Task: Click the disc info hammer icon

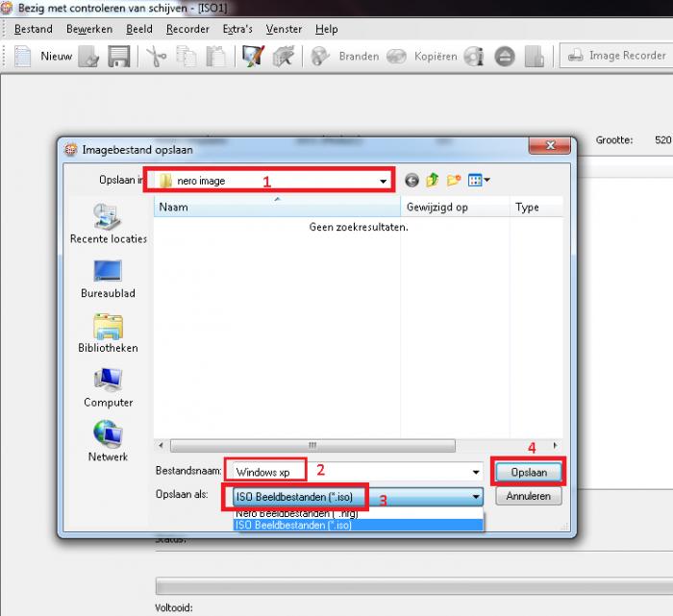Action: click(284, 56)
